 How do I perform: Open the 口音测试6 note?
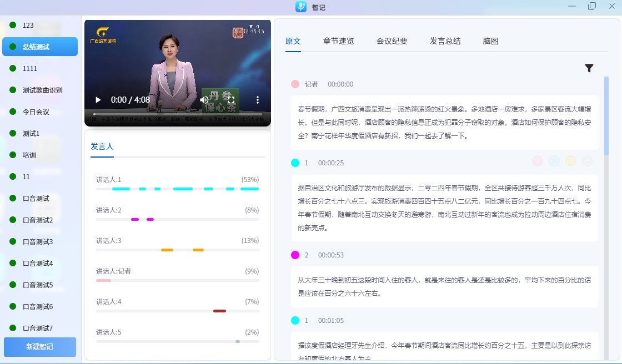coord(40,306)
